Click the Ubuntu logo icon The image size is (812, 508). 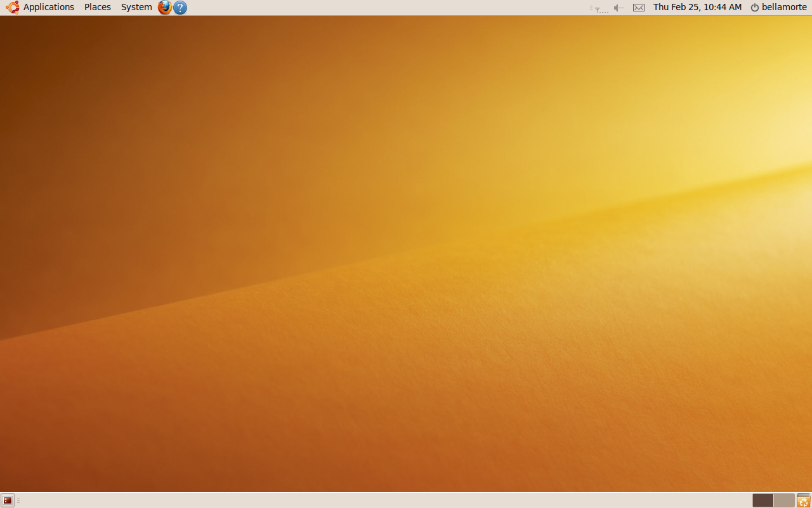[x=12, y=8]
